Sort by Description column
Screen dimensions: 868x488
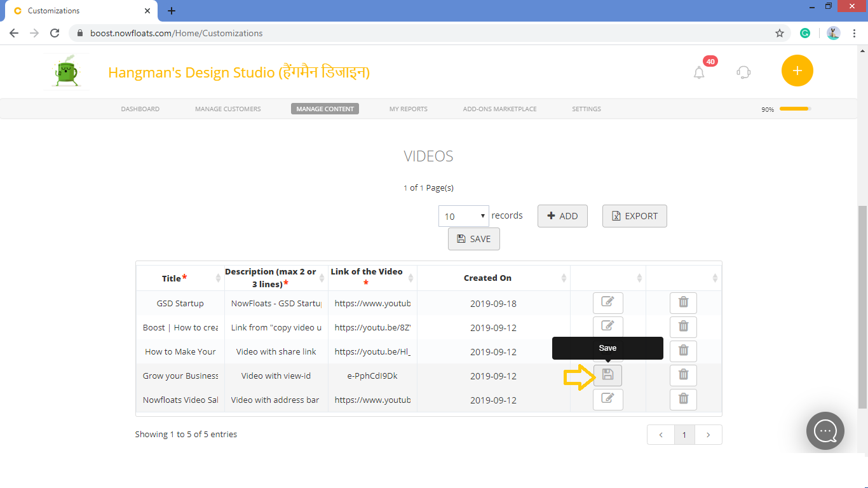click(276, 278)
